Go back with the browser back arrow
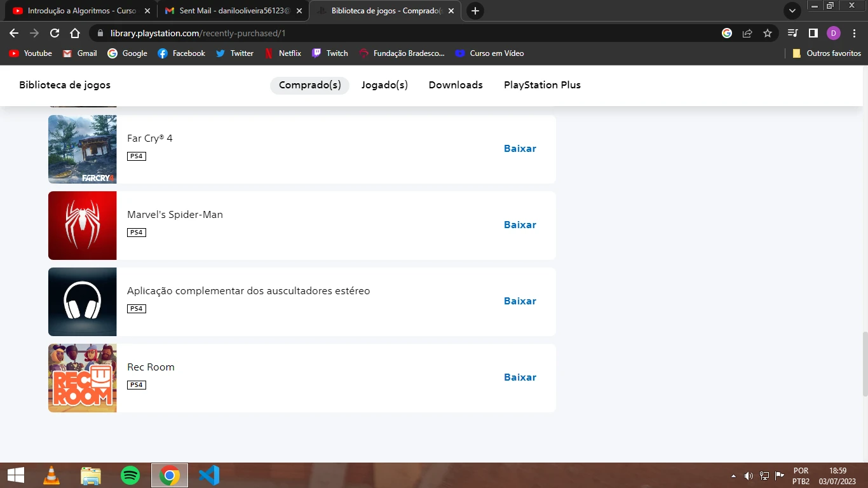 [14, 33]
